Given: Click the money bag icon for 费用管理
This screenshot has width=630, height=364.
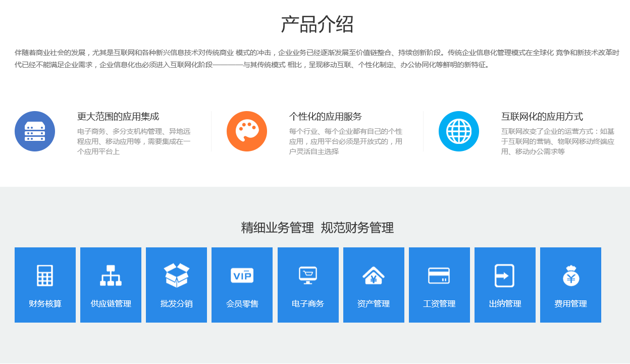Looking at the screenshot, I should [x=571, y=276].
